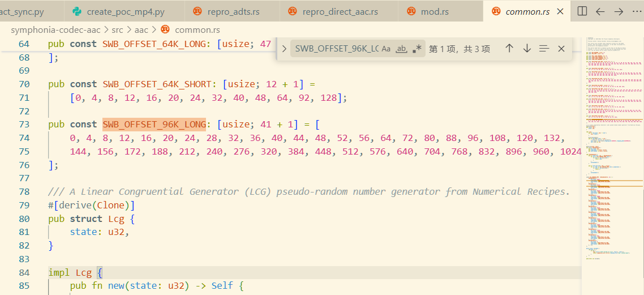Open the repro_direct_aac.rs tab
The height and width of the screenshot is (295, 644).
point(340,11)
